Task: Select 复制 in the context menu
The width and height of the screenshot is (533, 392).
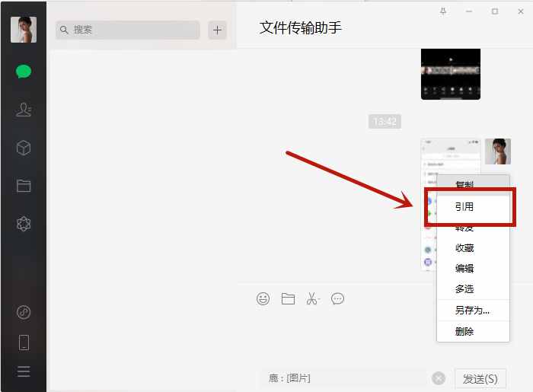Action: pos(473,185)
